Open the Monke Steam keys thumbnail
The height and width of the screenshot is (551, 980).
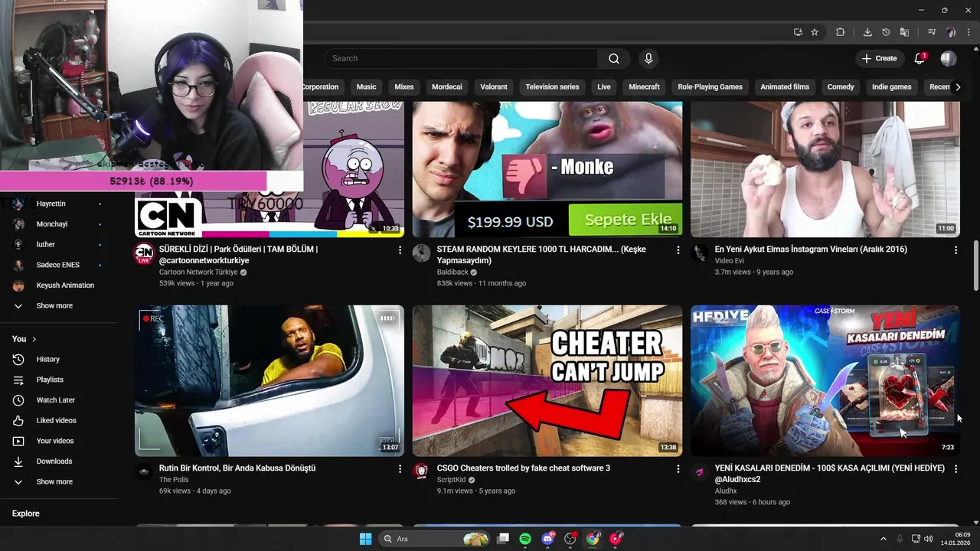(x=547, y=169)
